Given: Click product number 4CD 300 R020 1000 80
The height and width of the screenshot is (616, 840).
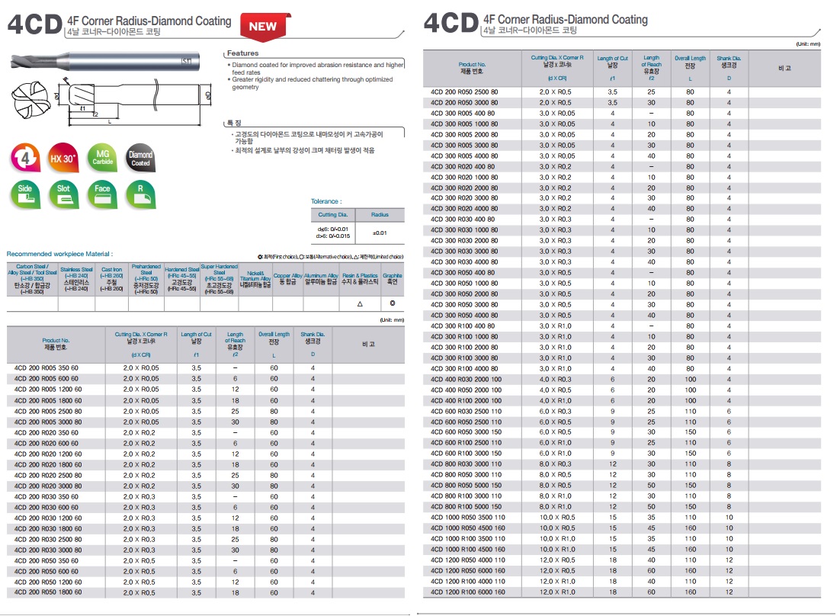Looking at the screenshot, I should pyautogui.click(x=464, y=178).
